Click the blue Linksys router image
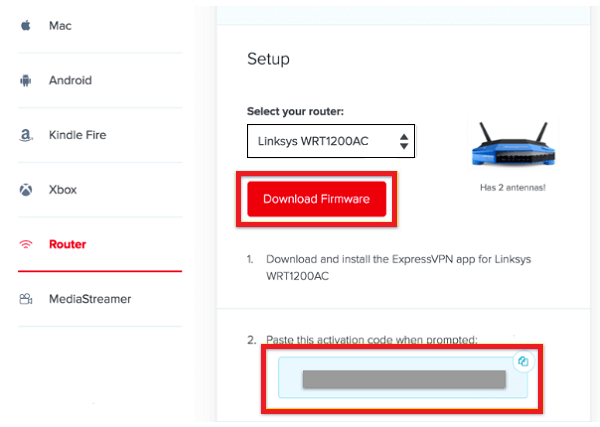This screenshot has height=427, width=600. (x=511, y=146)
